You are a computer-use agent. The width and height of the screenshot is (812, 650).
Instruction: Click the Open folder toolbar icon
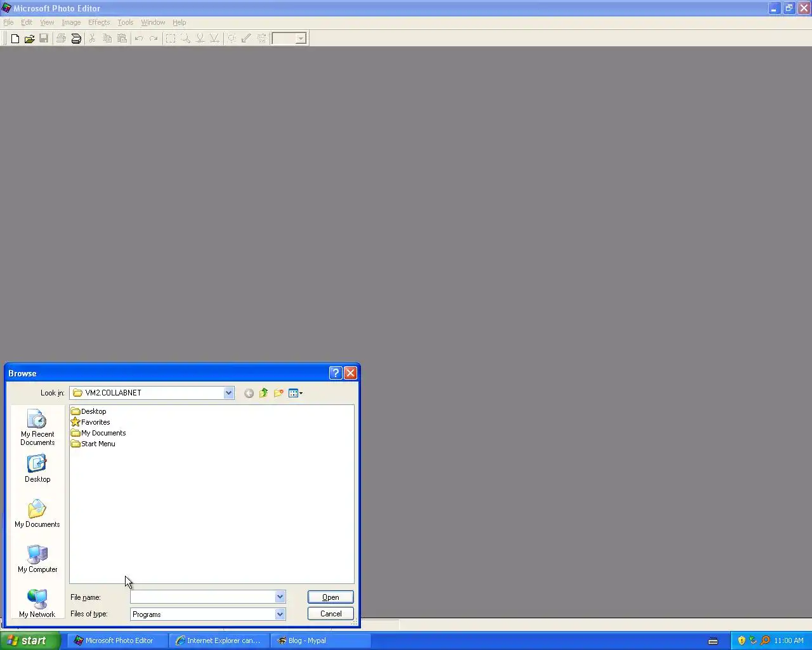(29, 39)
